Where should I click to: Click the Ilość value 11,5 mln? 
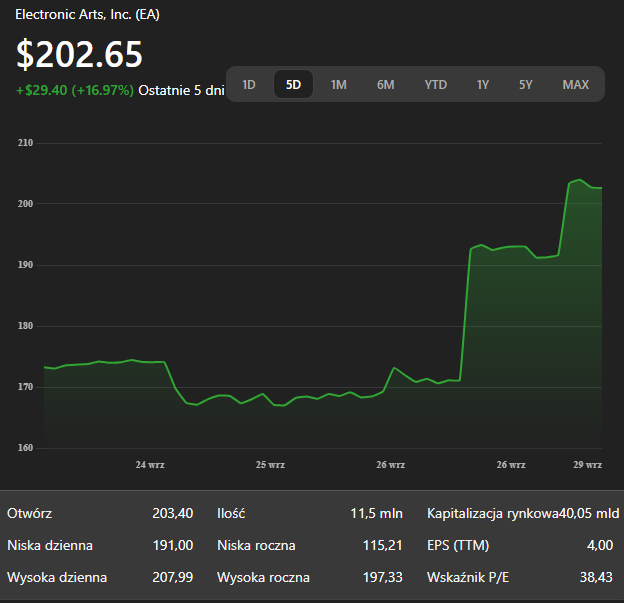pos(376,513)
